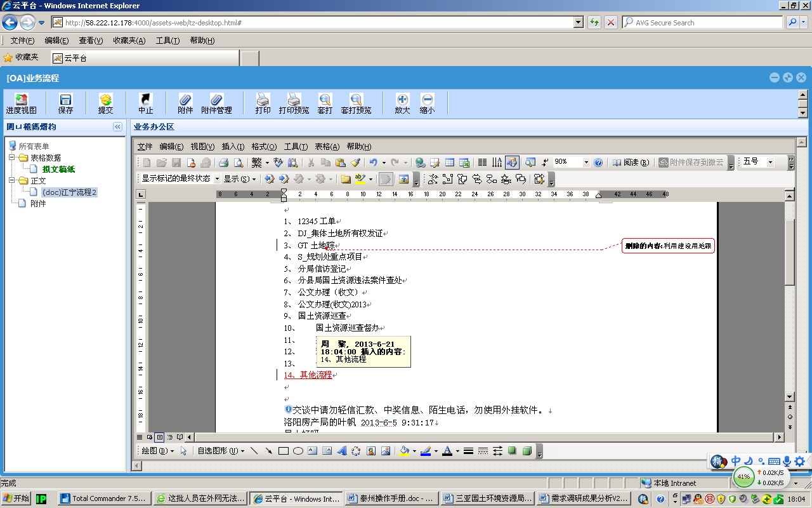The image size is (812, 508).
Task: Apply the yellow text highlight color
Action: tap(360, 179)
